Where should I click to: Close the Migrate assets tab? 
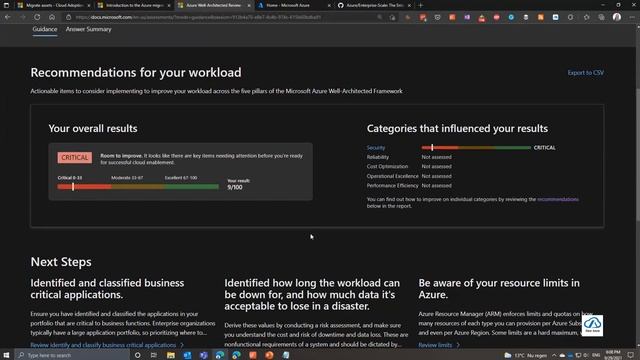click(x=89, y=5)
